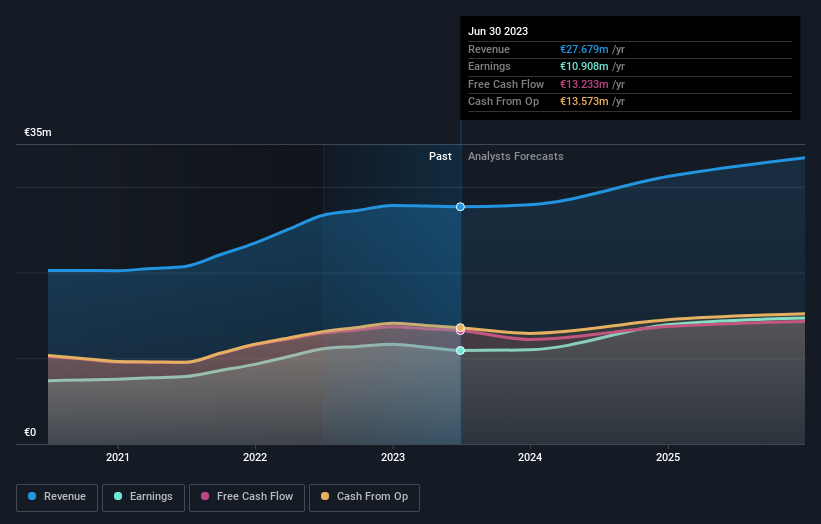Toggle the Earnings legend button

143,497
